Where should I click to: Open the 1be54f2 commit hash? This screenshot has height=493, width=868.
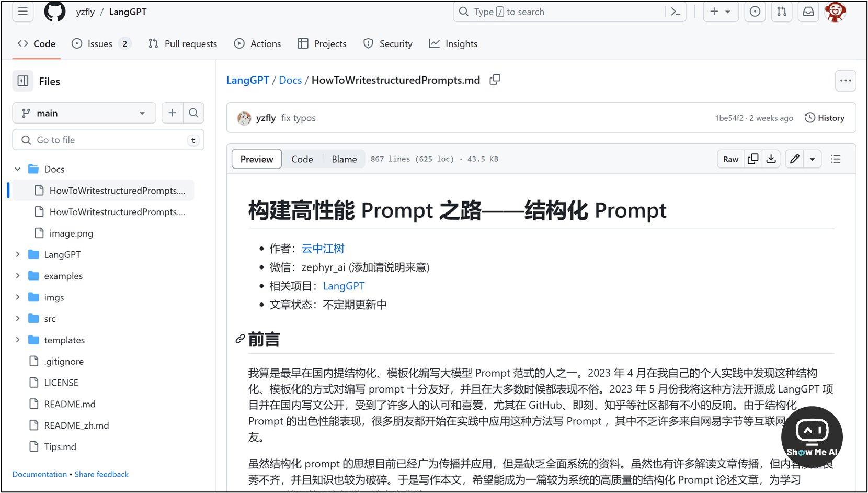(x=729, y=118)
